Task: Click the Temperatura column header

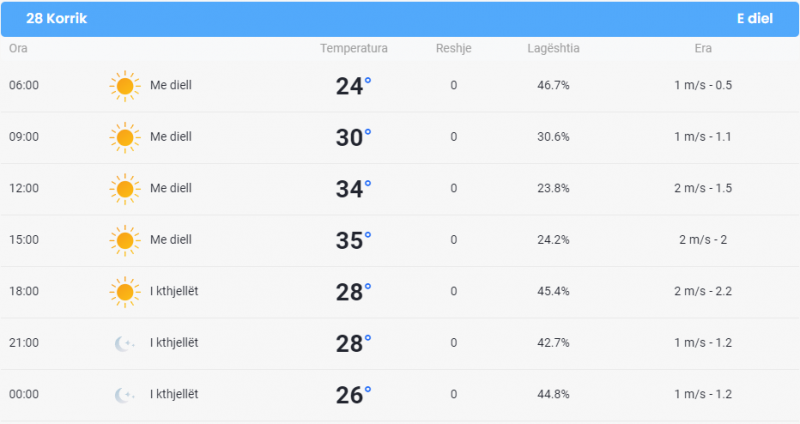Action: [x=354, y=48]
